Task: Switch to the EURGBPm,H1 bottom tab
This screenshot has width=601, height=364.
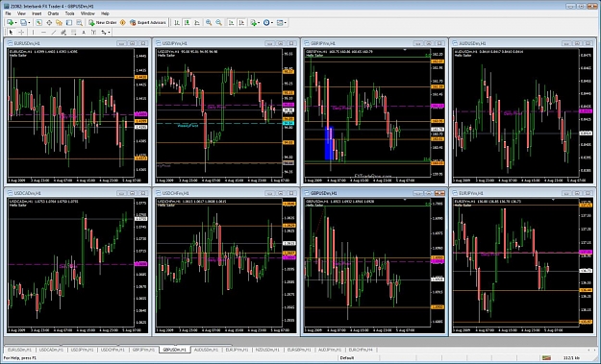Action: point(299,350)
